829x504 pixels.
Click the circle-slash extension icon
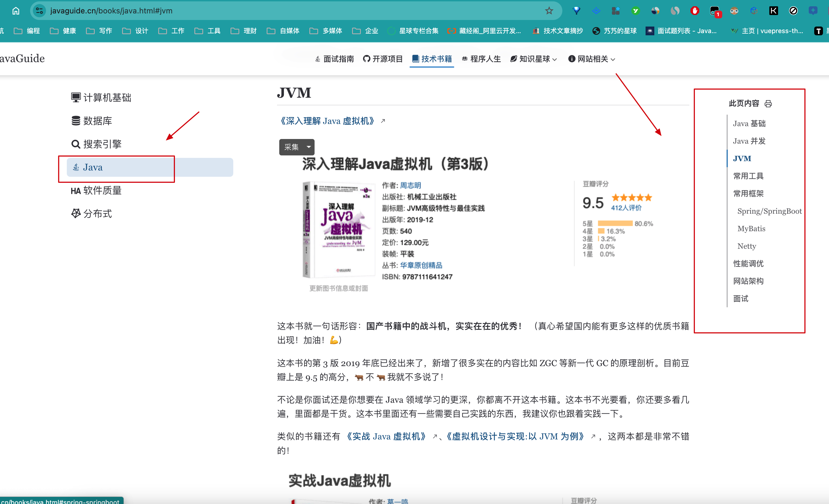[x=793, y=11]
